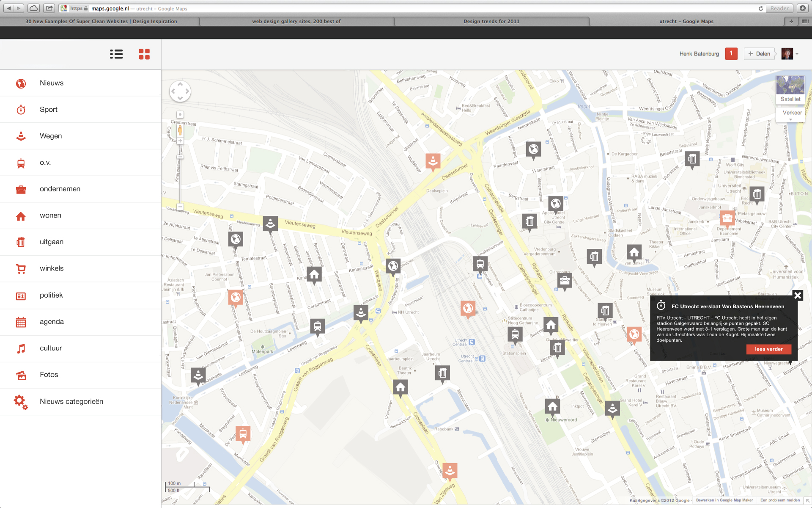
Task: Switch to the red grid view icon
Action: [144, 54]
